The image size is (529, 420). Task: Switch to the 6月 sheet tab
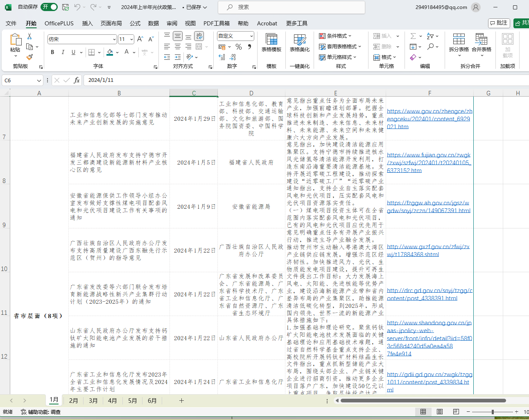point(152,400)
